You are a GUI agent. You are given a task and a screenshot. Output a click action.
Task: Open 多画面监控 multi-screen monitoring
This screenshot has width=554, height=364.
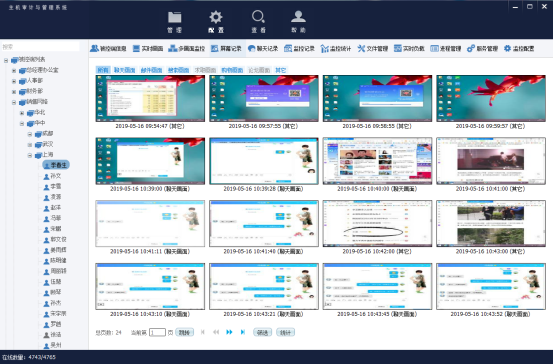187,49
